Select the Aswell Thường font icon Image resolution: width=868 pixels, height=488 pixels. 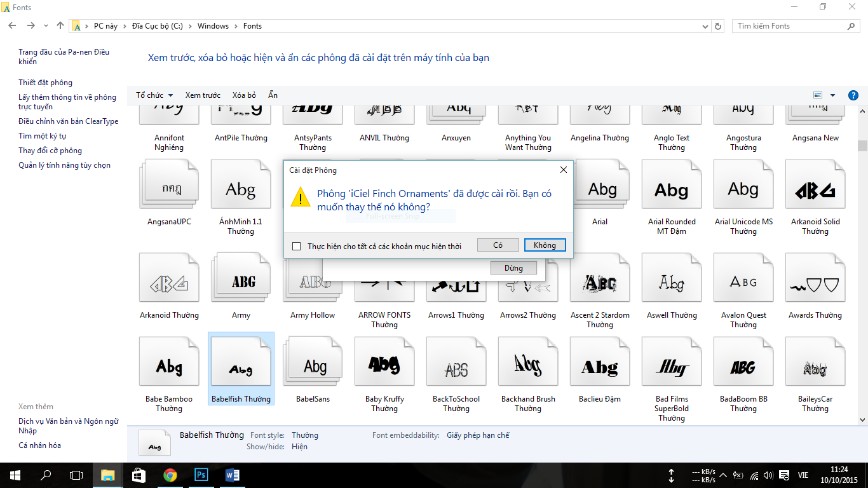pyautogui.click(x=672, y=277)
